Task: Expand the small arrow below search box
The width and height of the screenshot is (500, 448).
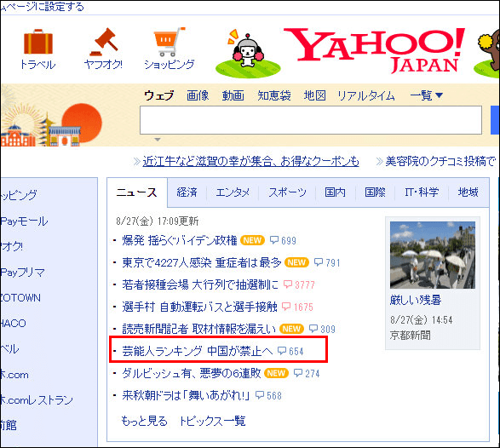Action: point(158,140)
